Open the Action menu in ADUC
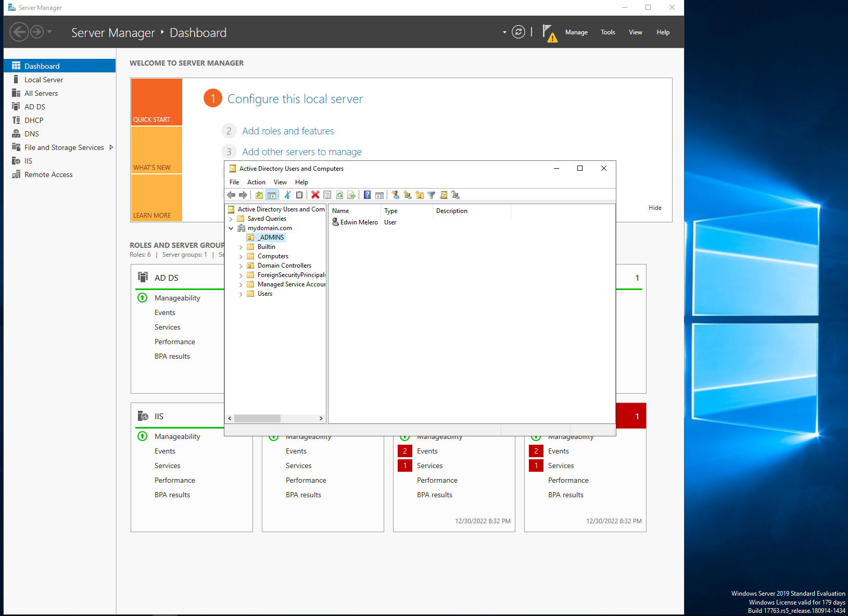This screenshot has width=848, height=616. coord(256,182)
